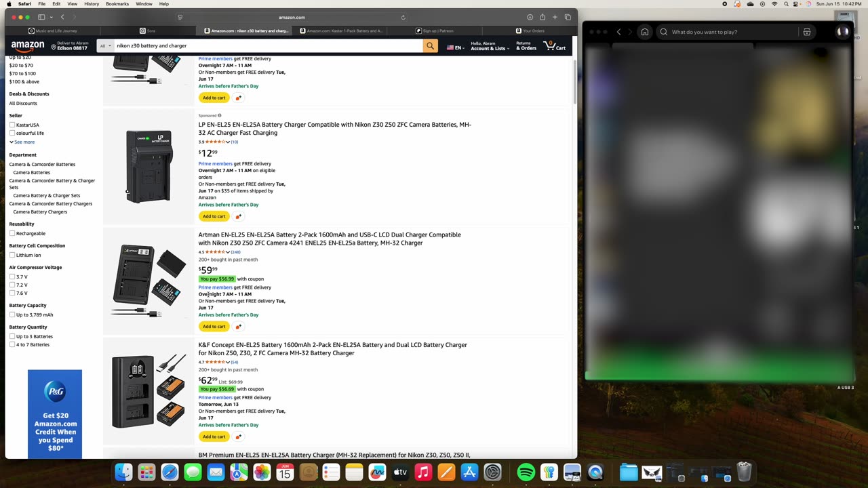868x488 pixels.
Task: Open Finder from the Dock
Action: click(123, 472)
